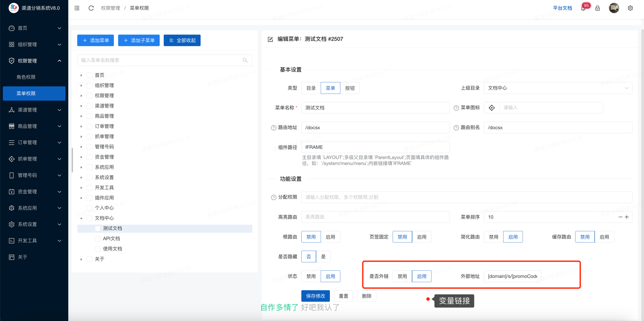This screenshot has width=644, height=321.
Task: Click the menu icon picker button
Action: (492, 108)
